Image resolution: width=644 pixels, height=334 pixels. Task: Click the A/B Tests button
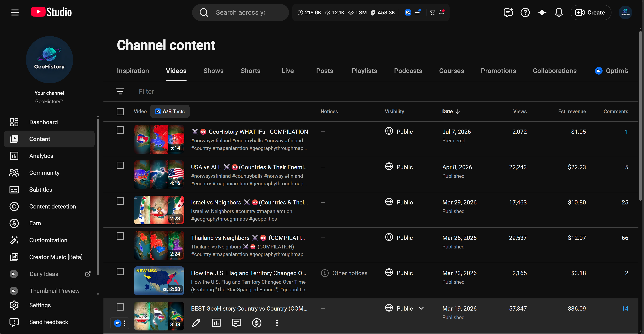(x=170, y=111)
